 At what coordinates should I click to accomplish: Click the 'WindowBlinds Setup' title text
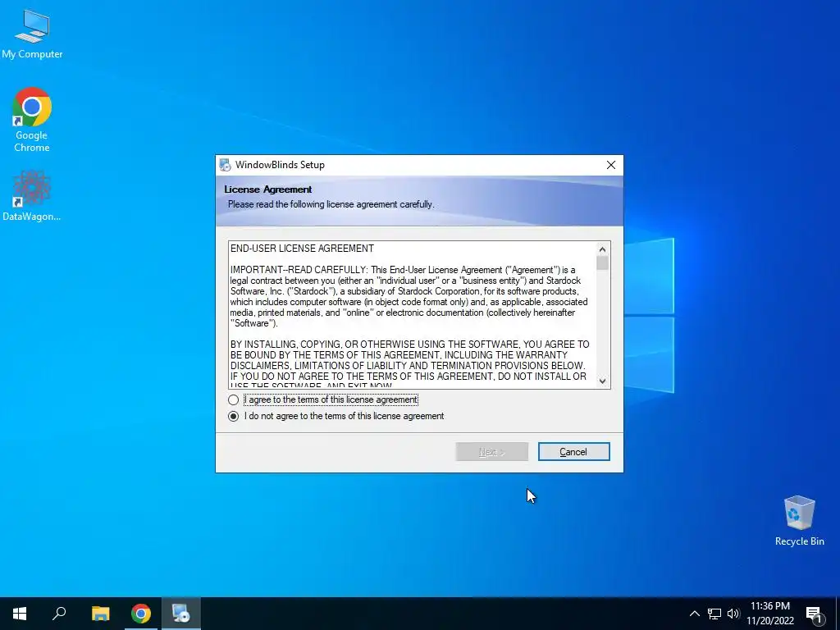pyautogui.click(x=281, y=165)
